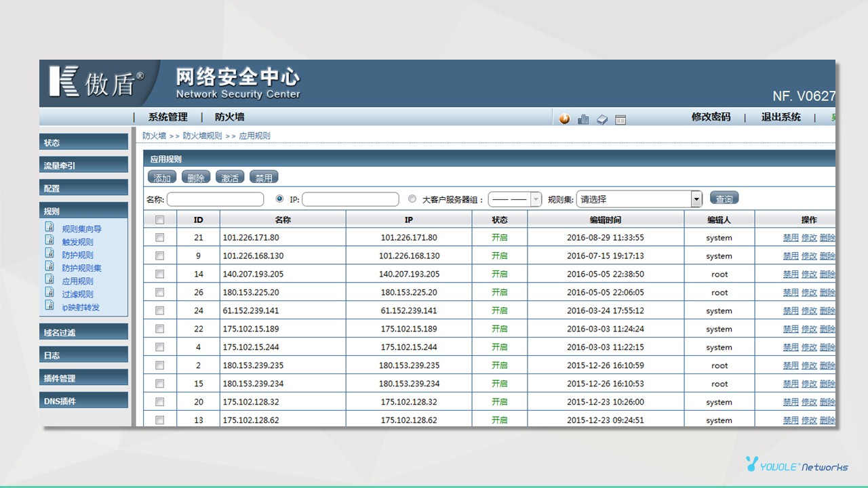Screen dimensions: 868x488
Task: Click the document icon beside 触发规则
Action: click(x=50, y=240)
